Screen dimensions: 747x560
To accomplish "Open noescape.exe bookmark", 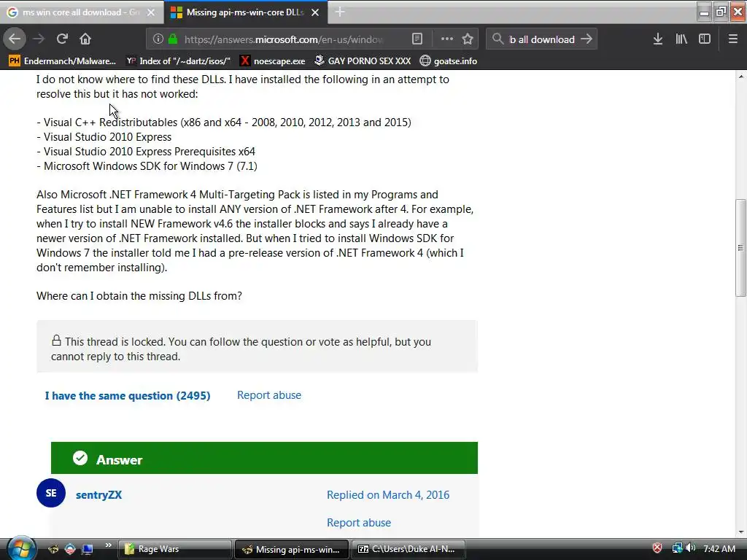I will click(273, 61).
